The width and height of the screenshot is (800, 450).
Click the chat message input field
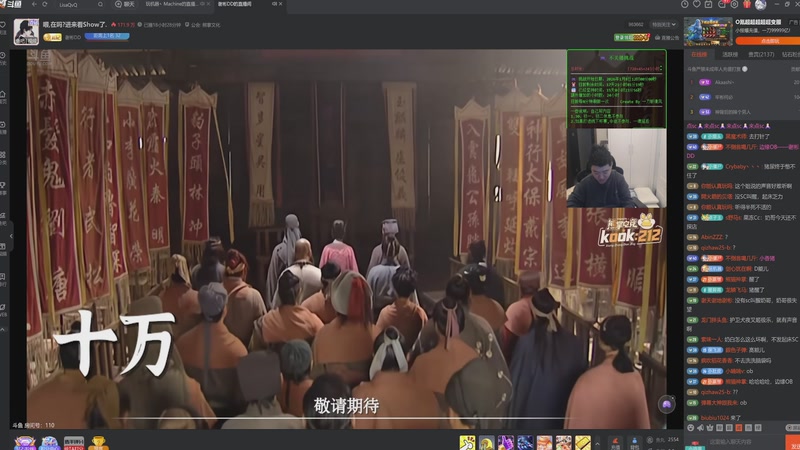[x=745, y=442]
